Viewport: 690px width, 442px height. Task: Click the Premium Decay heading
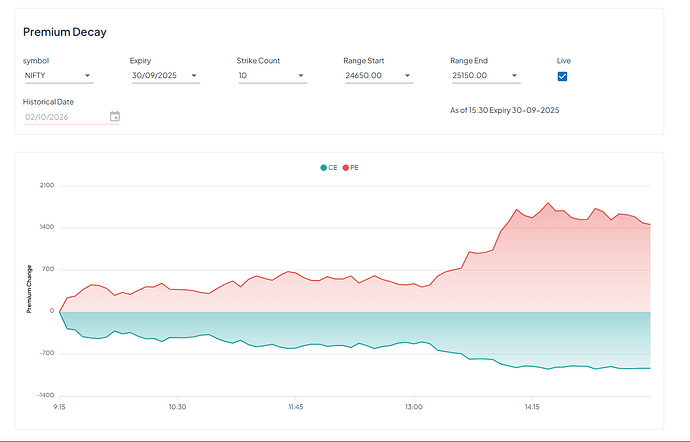(x=65, y=33)
